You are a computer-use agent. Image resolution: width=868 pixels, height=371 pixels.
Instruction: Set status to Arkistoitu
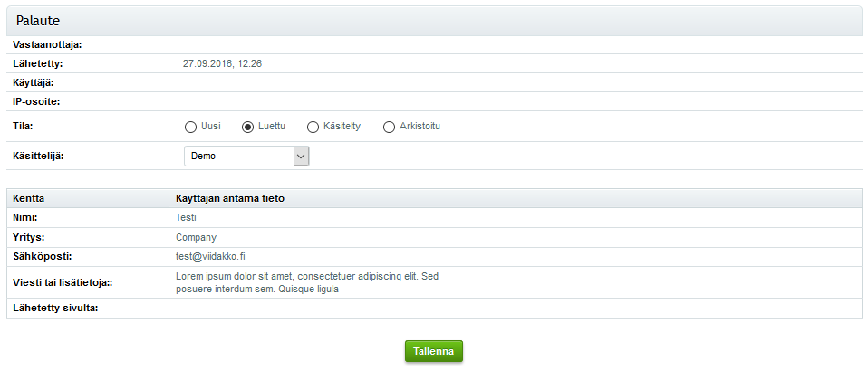(x=390, y=127)
